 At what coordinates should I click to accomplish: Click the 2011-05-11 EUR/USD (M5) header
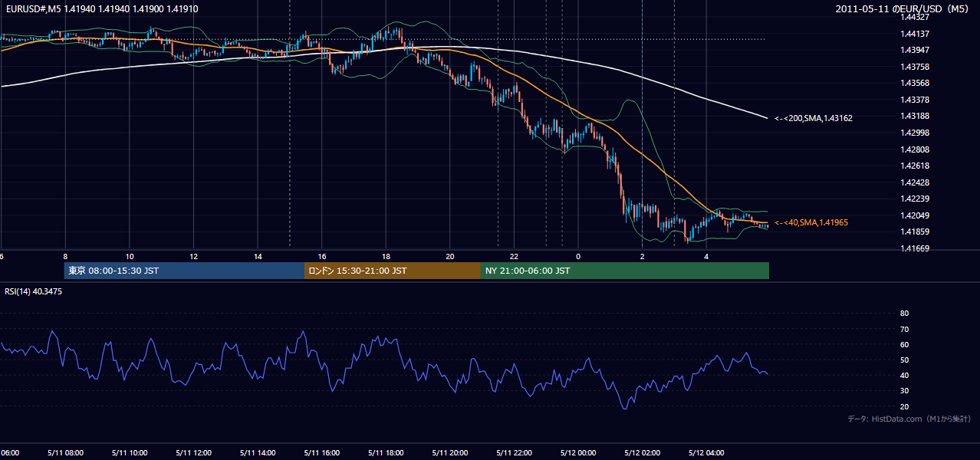pos(903,9)
